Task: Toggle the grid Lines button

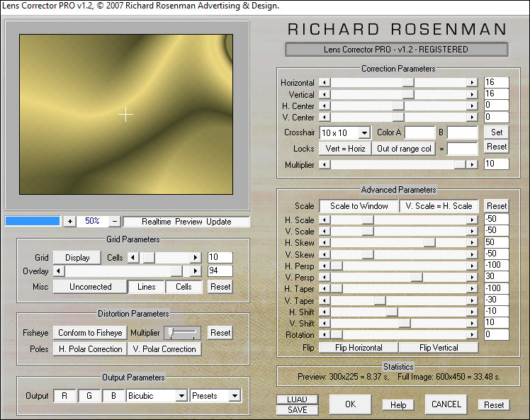Action: tap(147, 287)
